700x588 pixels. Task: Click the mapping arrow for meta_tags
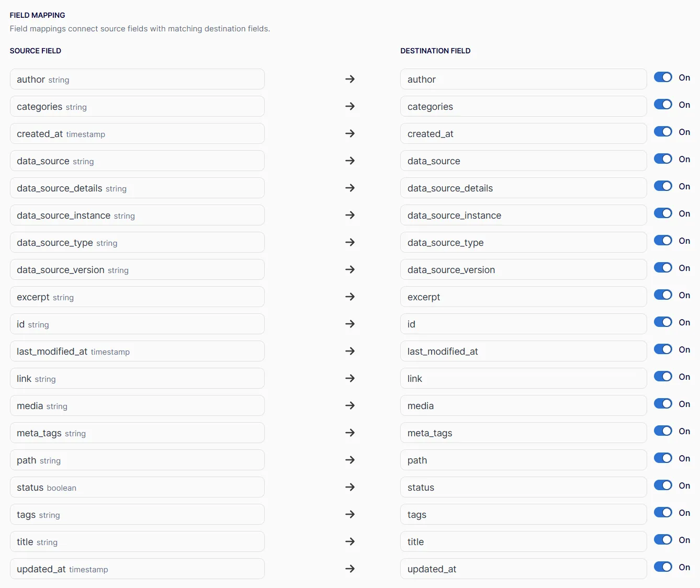point(350,433)
